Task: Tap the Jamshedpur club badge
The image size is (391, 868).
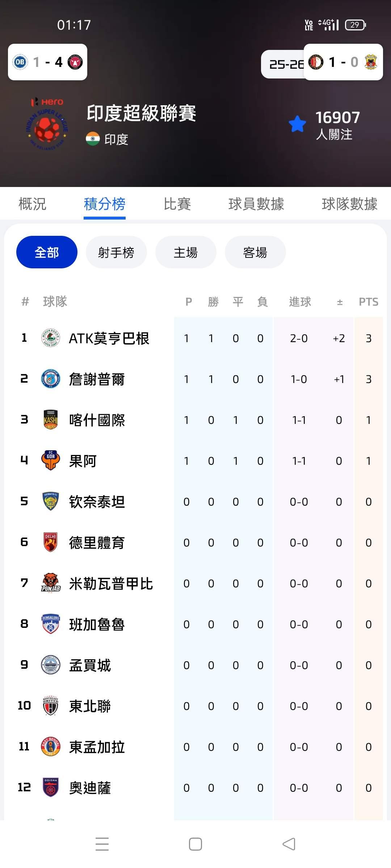Action: [51, 379]
